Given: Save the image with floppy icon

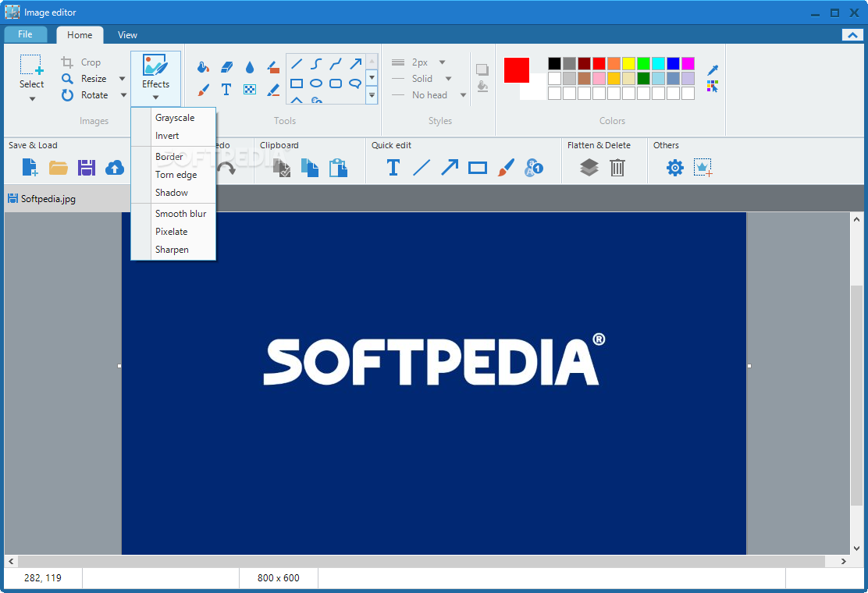Looking at the screenshot, I should pos(87,167).
